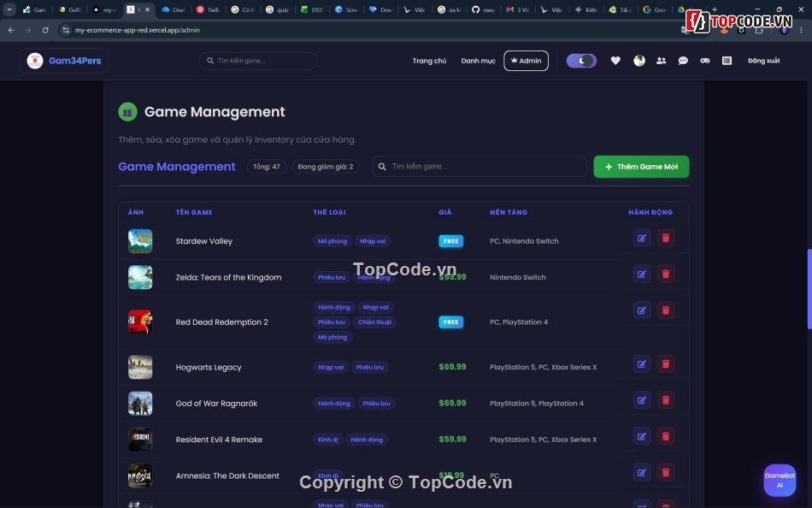Click the Resident Evil 4 Remake thumbnail
The height and width of the screenshot is (508, 812).
pos(140,440)
